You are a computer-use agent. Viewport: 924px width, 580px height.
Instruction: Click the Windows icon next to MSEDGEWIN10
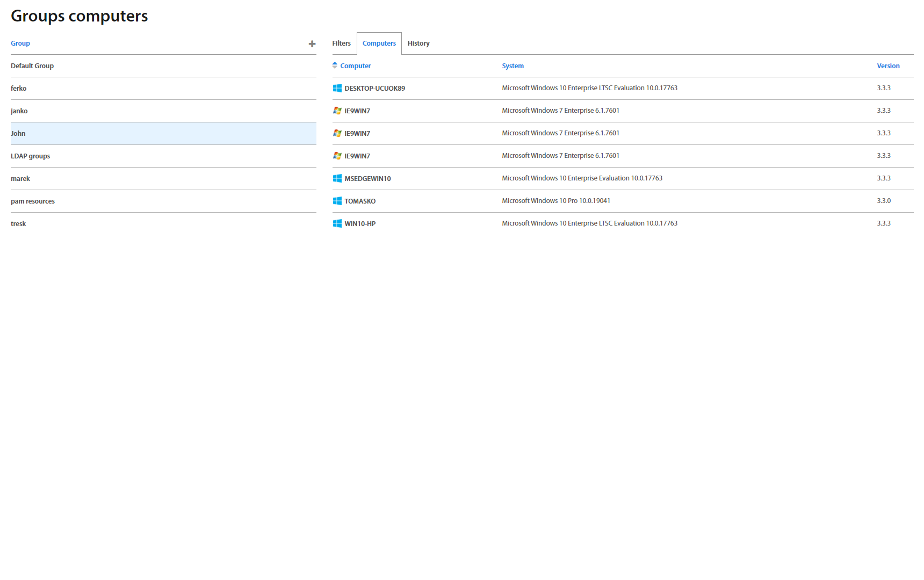tap(337, 178)
